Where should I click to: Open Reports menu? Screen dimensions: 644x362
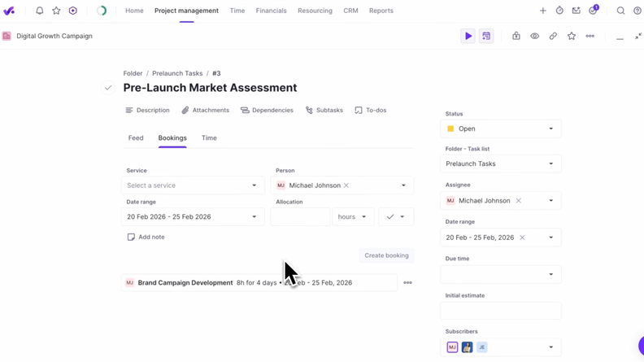(x=381, y=11)
